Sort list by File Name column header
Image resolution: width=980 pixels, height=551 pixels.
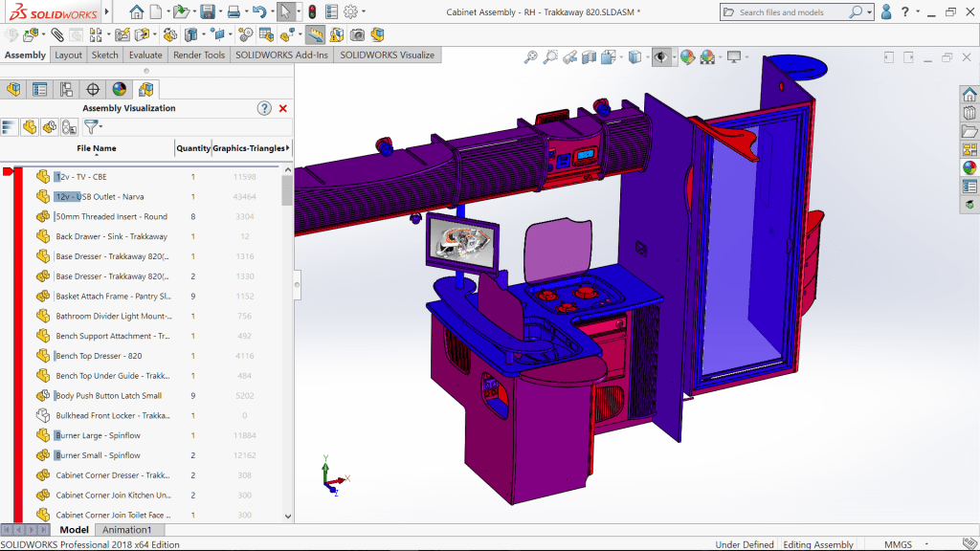pyautogui.click(x=97, y=148)
